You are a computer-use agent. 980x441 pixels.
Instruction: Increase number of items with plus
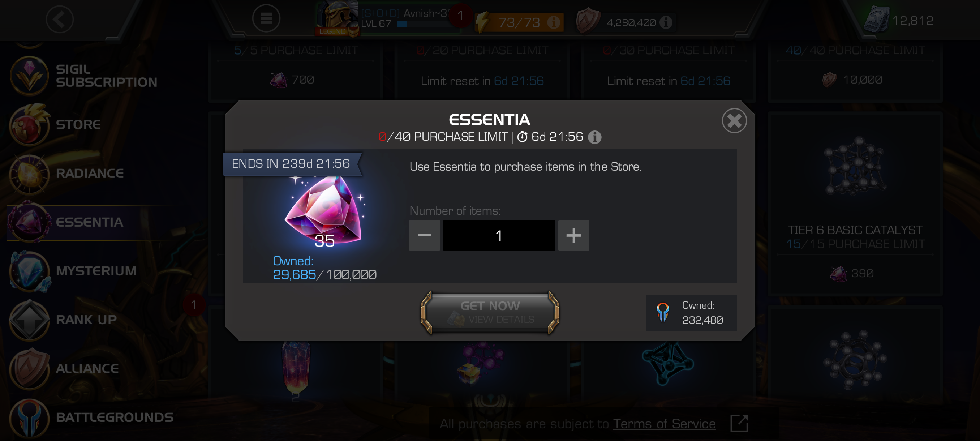573,235
